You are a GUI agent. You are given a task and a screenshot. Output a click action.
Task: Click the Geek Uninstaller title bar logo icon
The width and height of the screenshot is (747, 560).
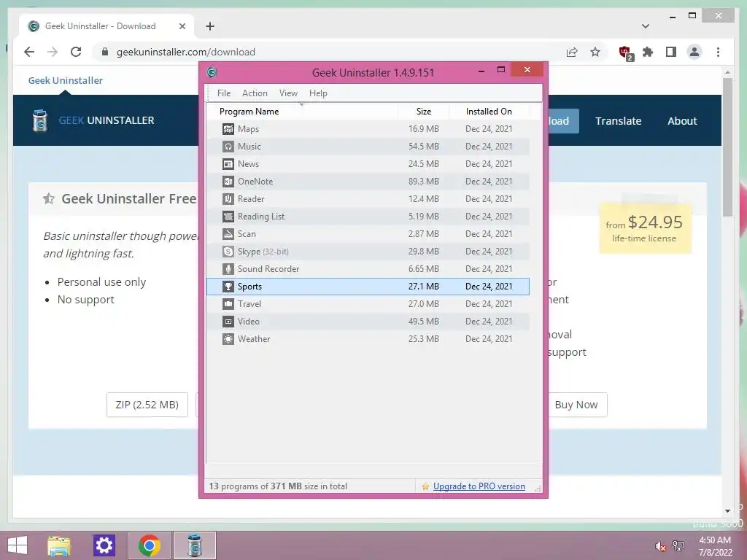pos(212,72)
